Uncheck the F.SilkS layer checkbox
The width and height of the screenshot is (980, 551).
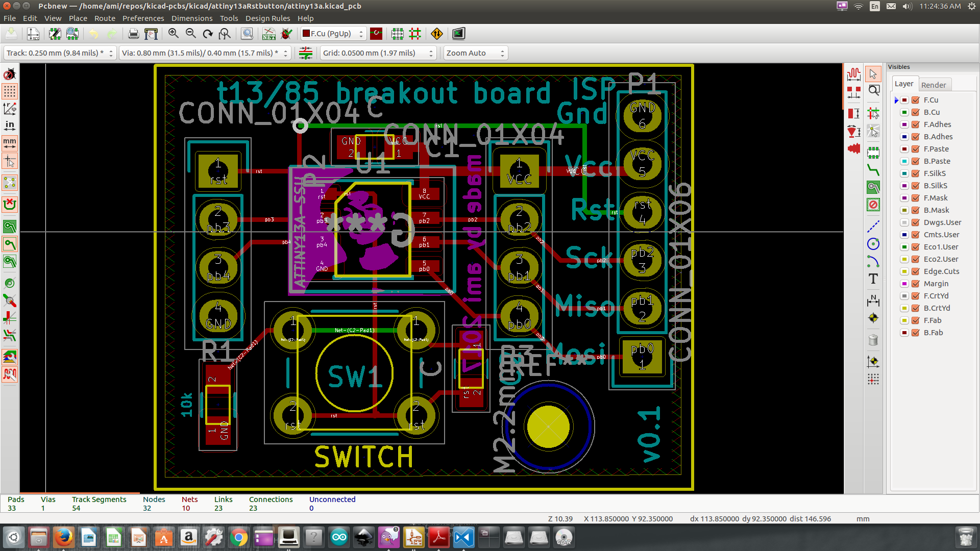coord(916,173)
